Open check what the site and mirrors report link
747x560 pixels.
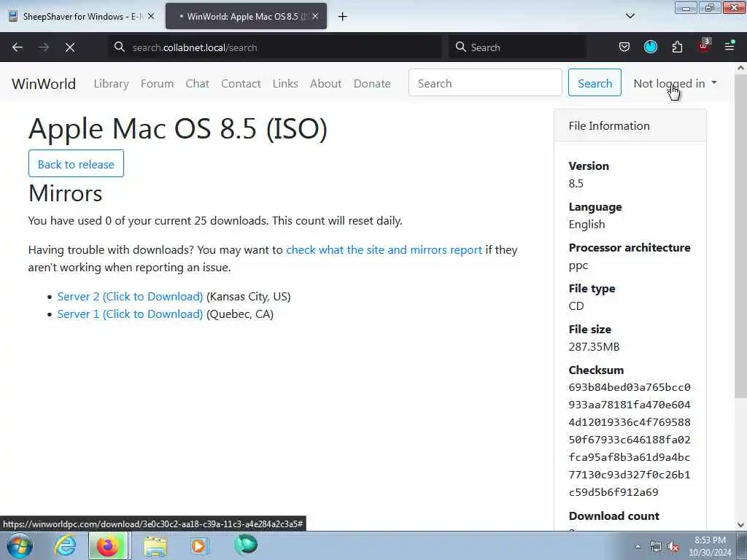pyautogui.click(x=384, y=250)
